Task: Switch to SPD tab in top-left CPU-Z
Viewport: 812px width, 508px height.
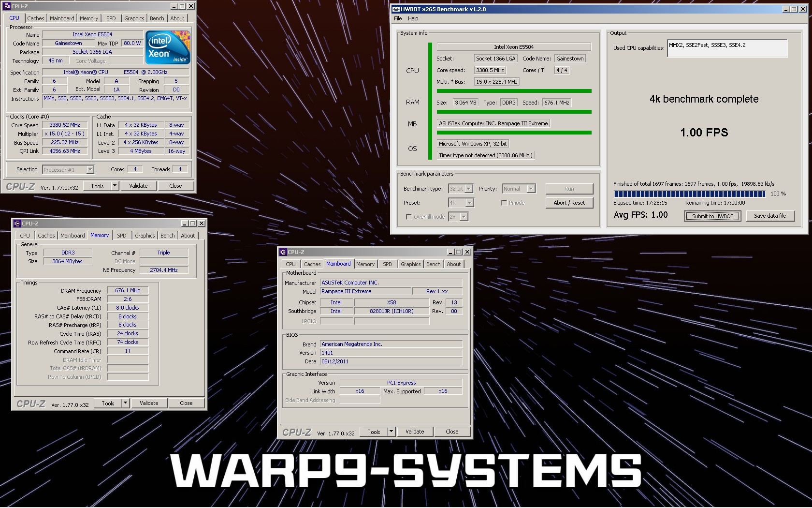Action: [111, 18]
